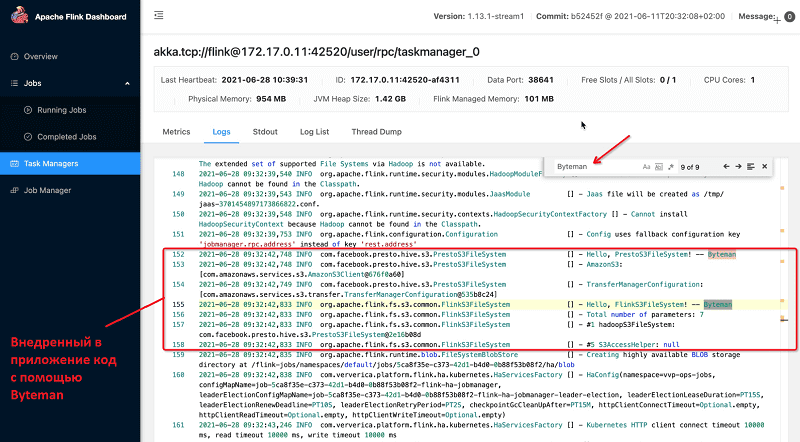Image resolution: width=800 pixels, height=442 pixels.
Task: Go to next match arrow
Action: (x=738, y=166)
